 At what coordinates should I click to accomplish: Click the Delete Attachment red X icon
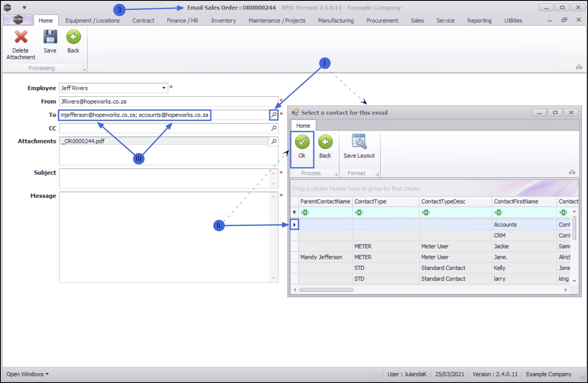click(21, 37)
